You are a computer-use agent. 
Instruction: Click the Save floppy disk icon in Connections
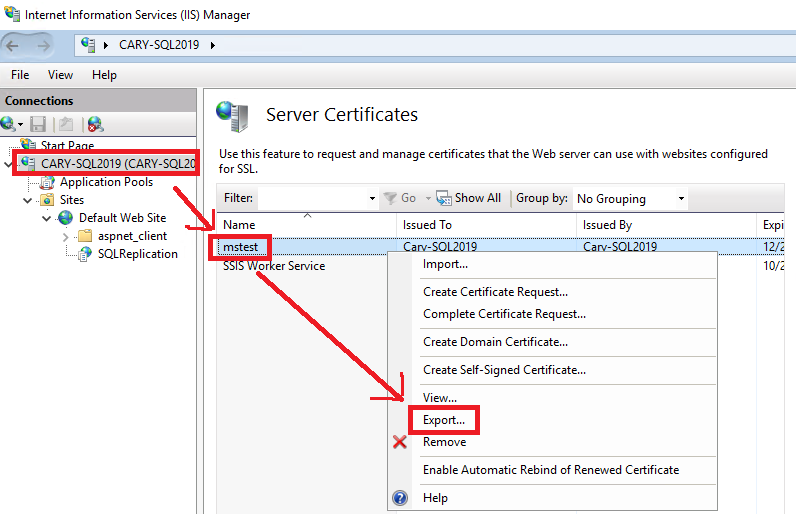click(x=38, y=124)
